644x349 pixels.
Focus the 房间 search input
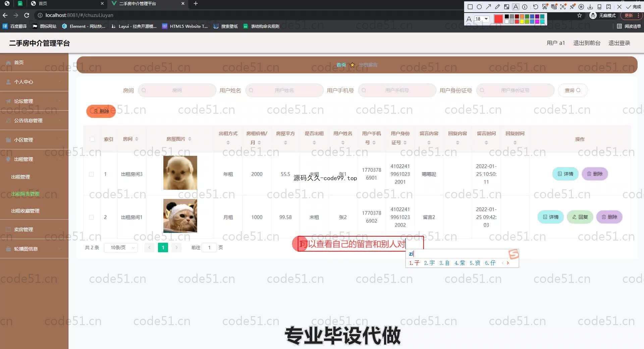pyautogui.click(x=177, y=90)
